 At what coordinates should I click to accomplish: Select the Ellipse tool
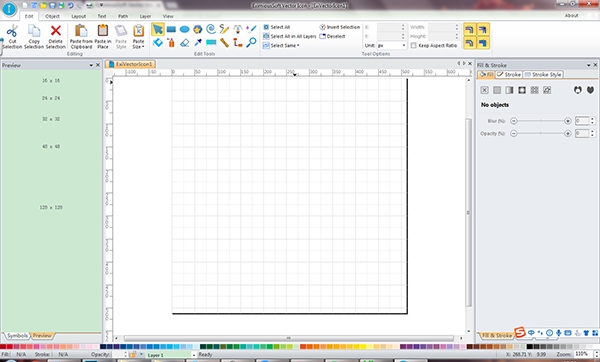coord(184,29)
